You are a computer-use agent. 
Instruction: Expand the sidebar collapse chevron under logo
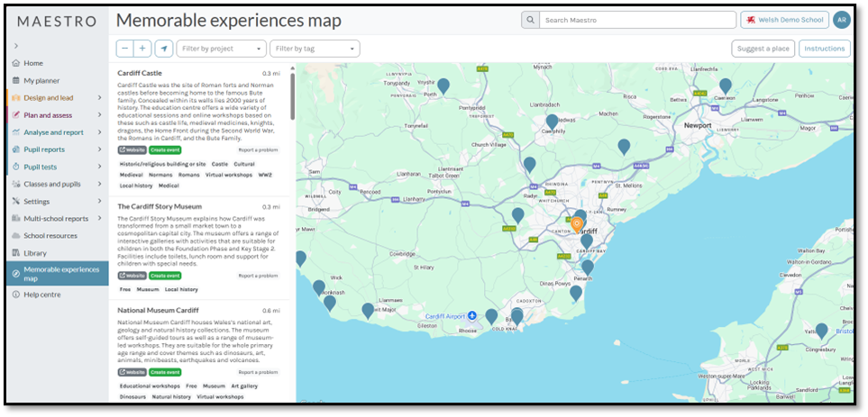[x=16, y=46]
